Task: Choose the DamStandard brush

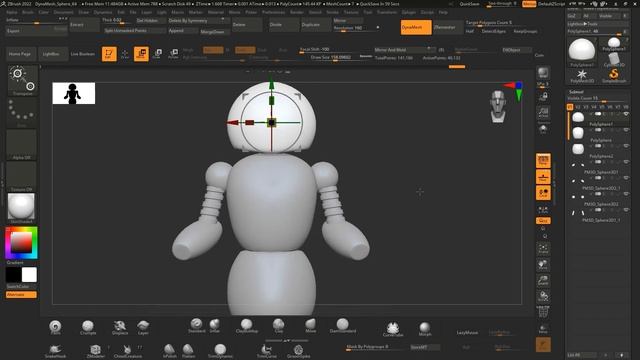Action: pos(342,326)
